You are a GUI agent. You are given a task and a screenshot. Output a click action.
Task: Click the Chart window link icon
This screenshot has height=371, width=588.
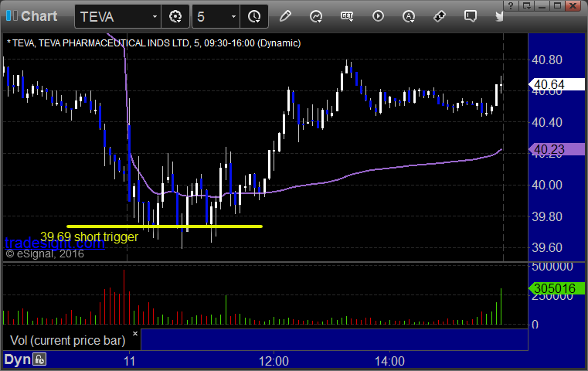(x=12, y=15)
